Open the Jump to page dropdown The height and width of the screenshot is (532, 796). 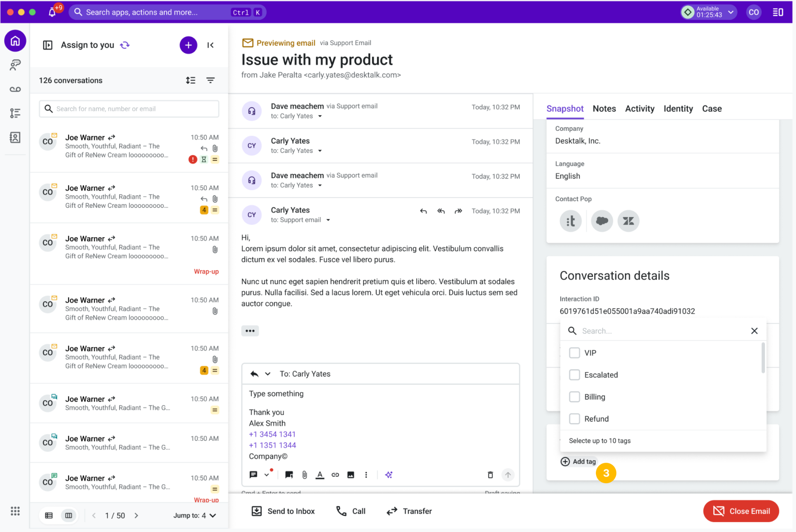tap(195, 515)
